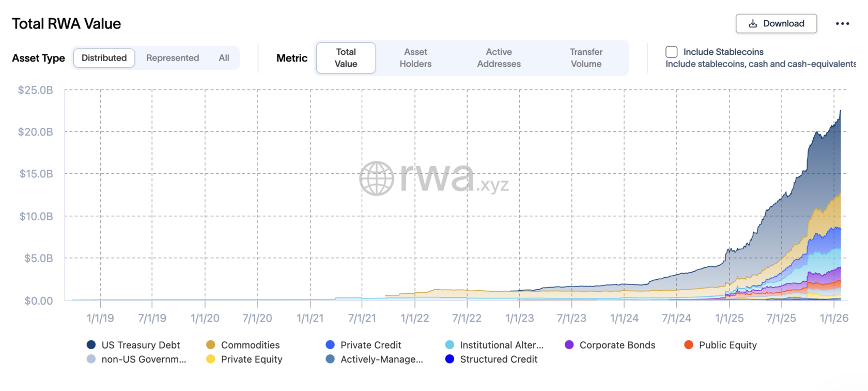Switch metric to Transfer Volume
Image resolution: width=868 pixels, height=391 pixels.
(586, 58)
